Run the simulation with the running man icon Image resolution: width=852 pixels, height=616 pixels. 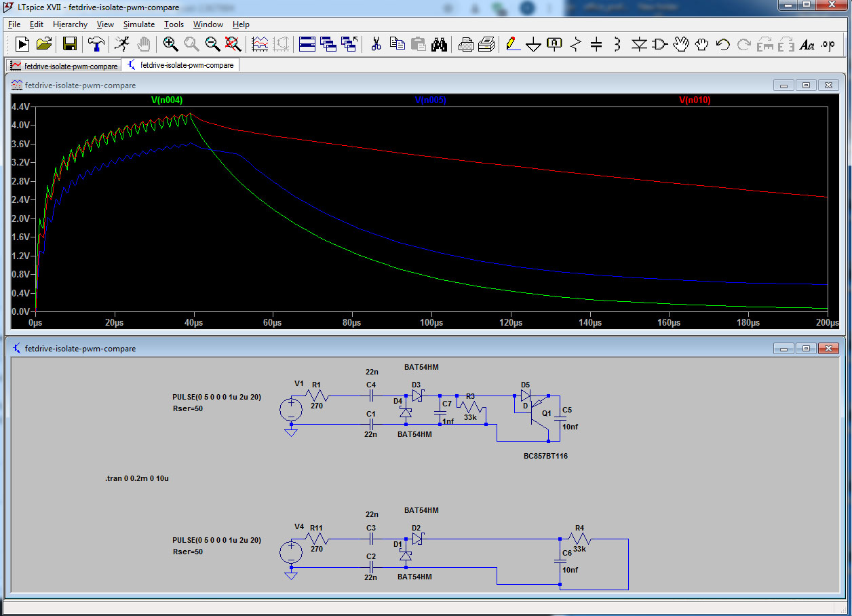pos(121,44)
